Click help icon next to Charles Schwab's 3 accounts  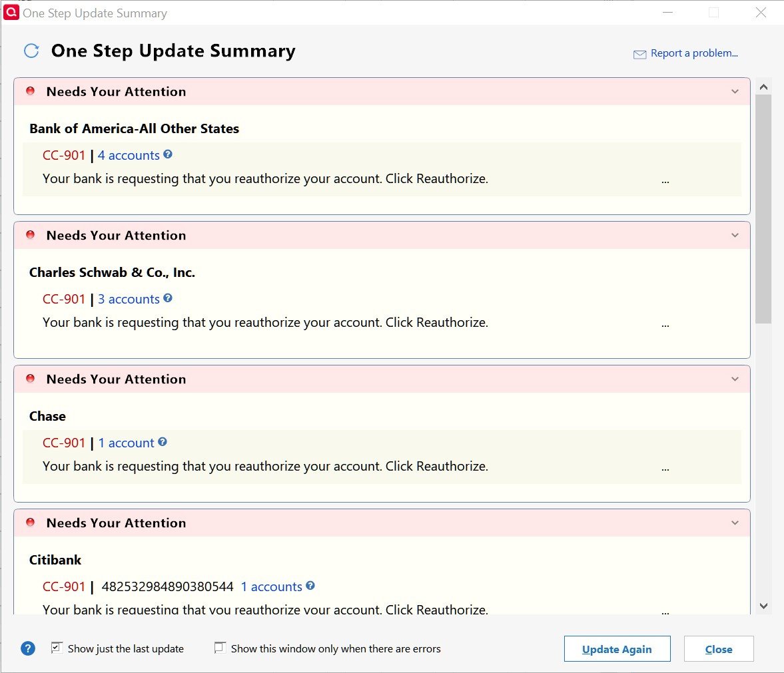tap(168, 298)
